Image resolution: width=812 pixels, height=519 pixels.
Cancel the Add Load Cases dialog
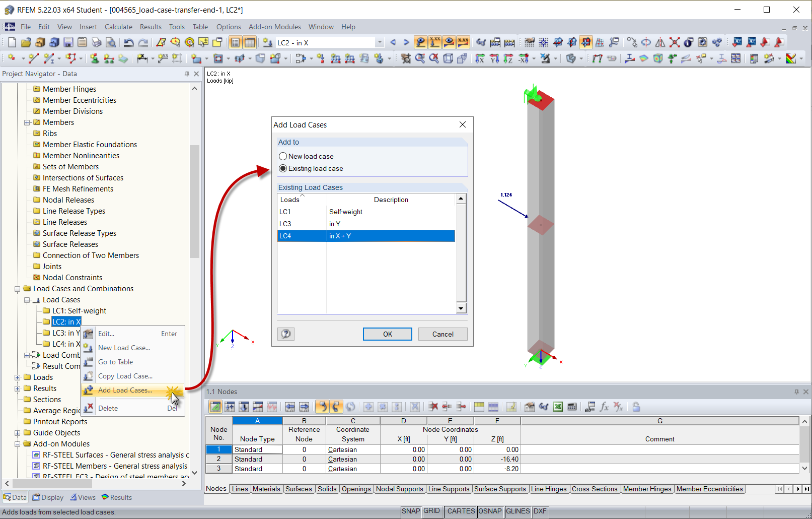(442, 334)
